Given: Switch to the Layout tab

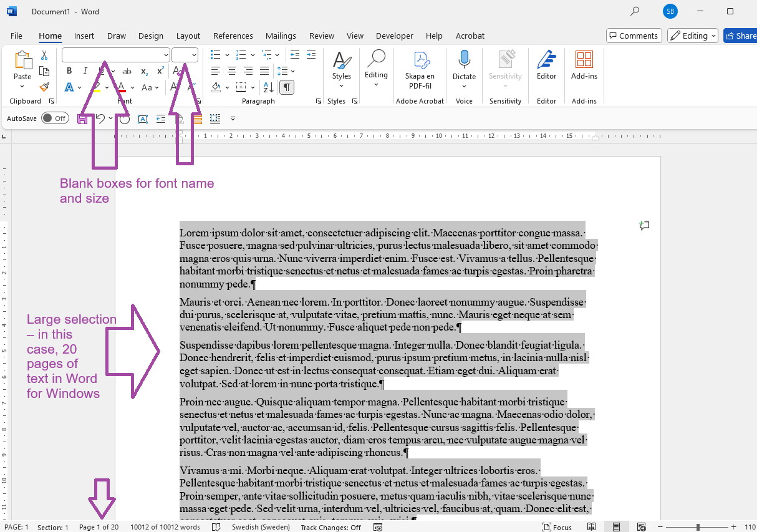Looking at the screenshot, I should pos(188,36).
